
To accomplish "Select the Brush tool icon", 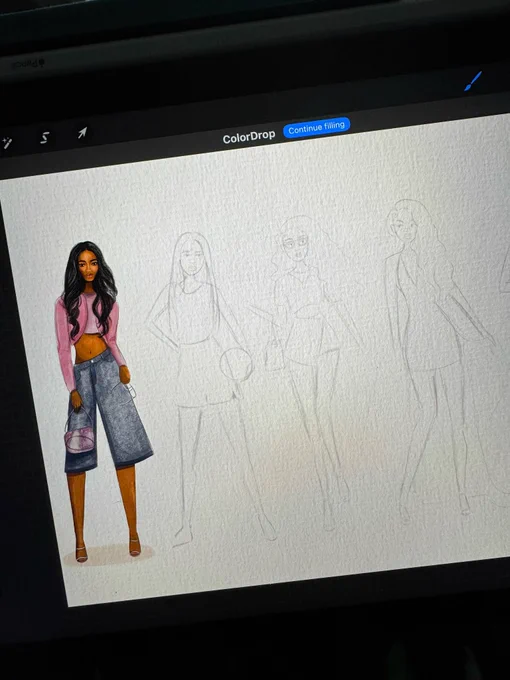I will click(x=473, y=82).
